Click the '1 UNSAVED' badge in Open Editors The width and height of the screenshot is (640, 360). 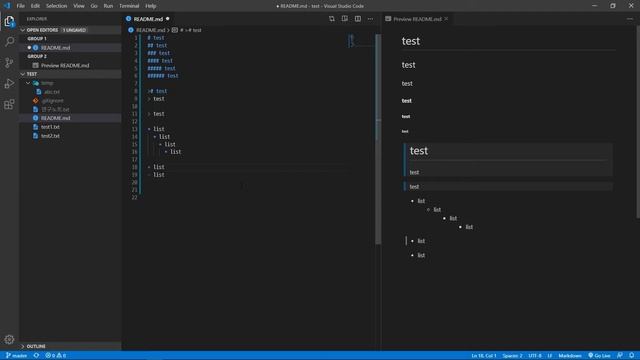[x=74, y=30]
